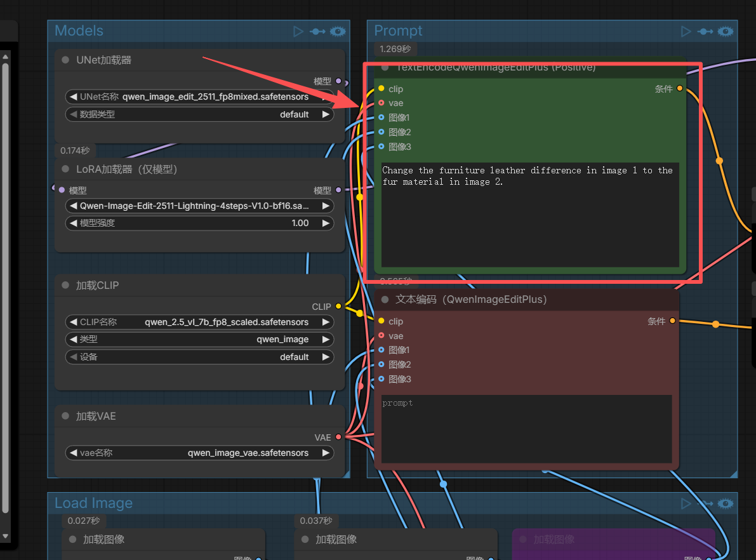This screenshot has width=756, height=560.
Task: Collapse the 加载VAE node via its dot
Action: pos(65,416)
